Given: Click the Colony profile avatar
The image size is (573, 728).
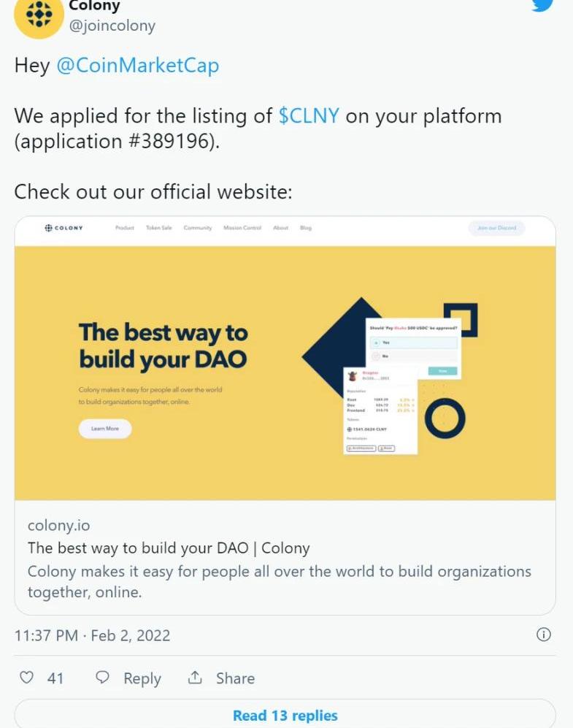Looking at the screenshot, I should [x=38, y=16].
